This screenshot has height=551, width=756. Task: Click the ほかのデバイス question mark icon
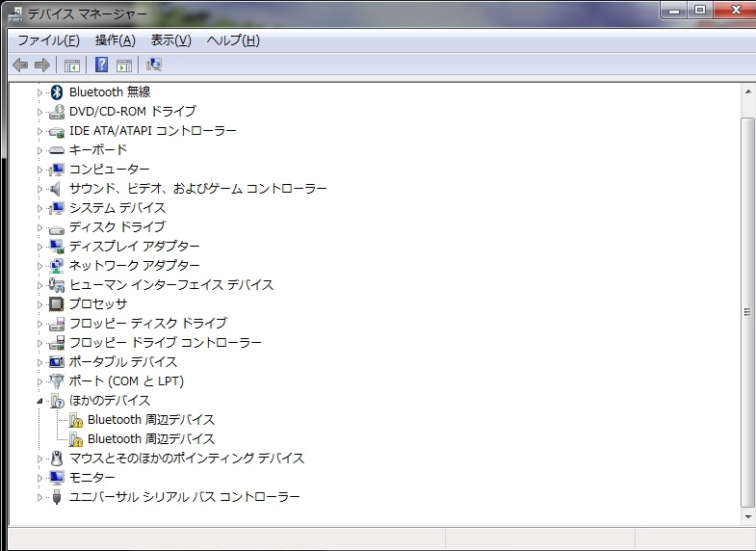pyautogui.click(x=57, y=401)
